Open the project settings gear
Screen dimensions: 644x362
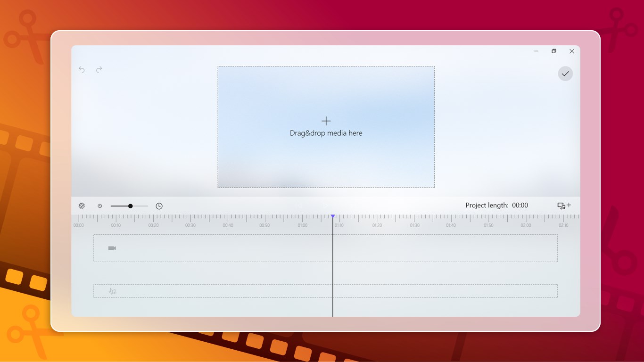(x=82, y=206)
